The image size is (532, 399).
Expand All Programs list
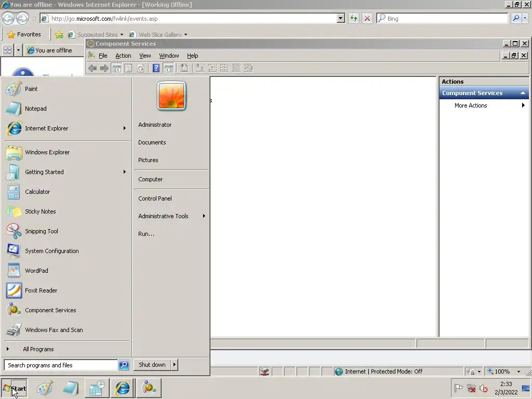coord(67,349)
